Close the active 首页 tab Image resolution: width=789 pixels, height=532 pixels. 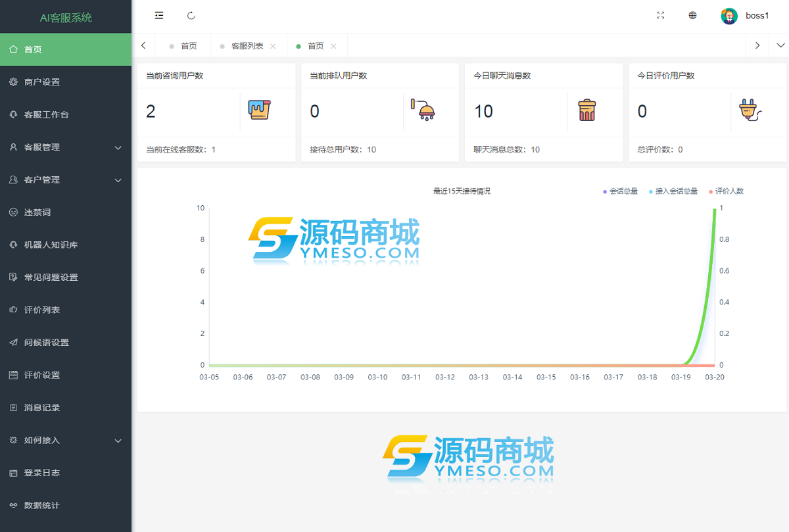click(333, 46)
